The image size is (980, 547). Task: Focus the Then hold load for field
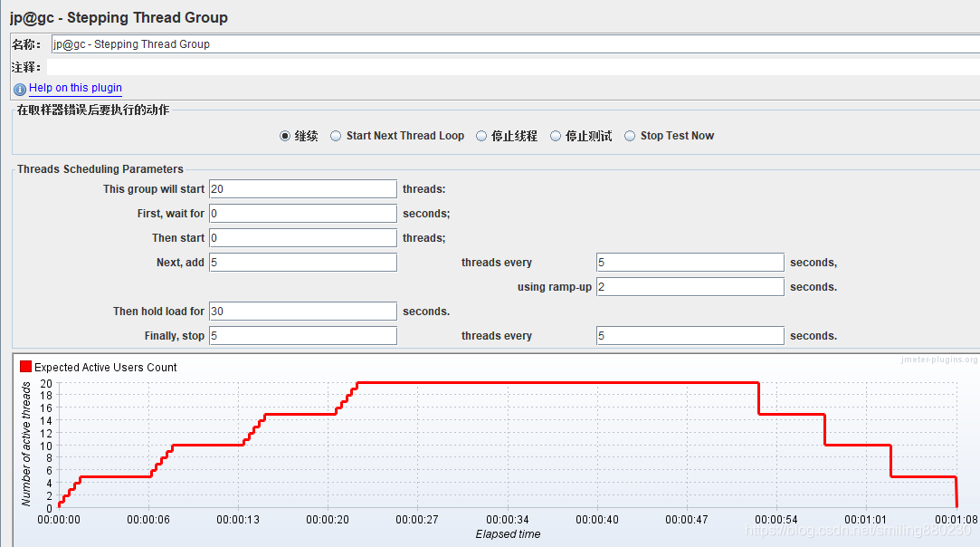click(303, 311)
